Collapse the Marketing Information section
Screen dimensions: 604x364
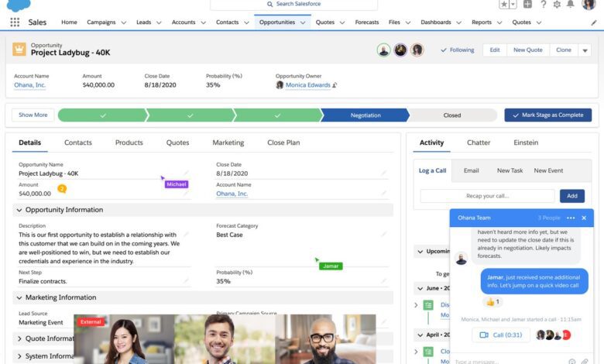(x=19, y=297)
